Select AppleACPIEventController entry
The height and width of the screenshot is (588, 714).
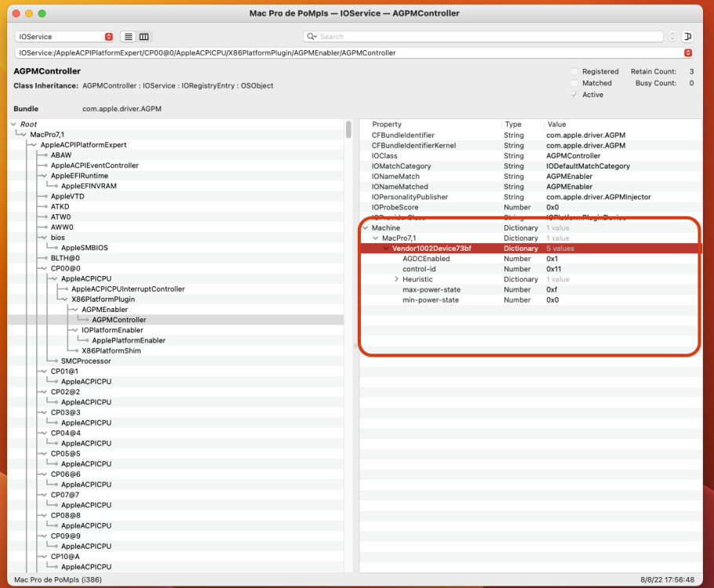tap(95, 165)
